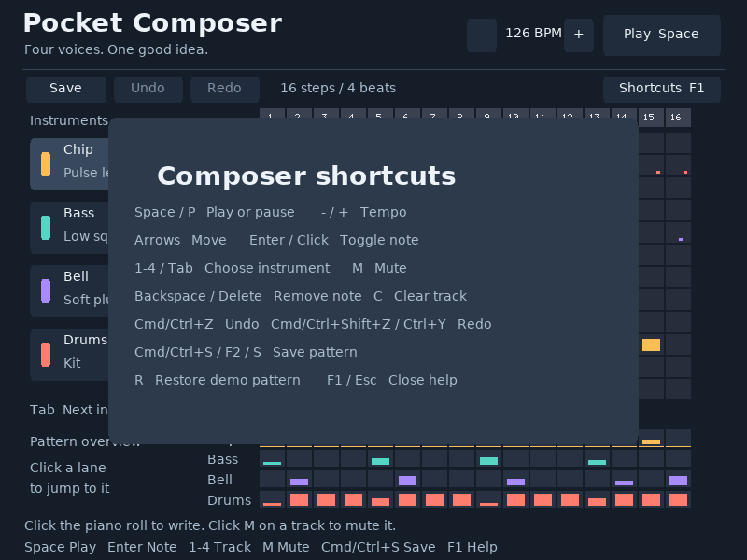Click the Undo button
Viewport: 747px width, 560px height.
click(x=148, y=89)
